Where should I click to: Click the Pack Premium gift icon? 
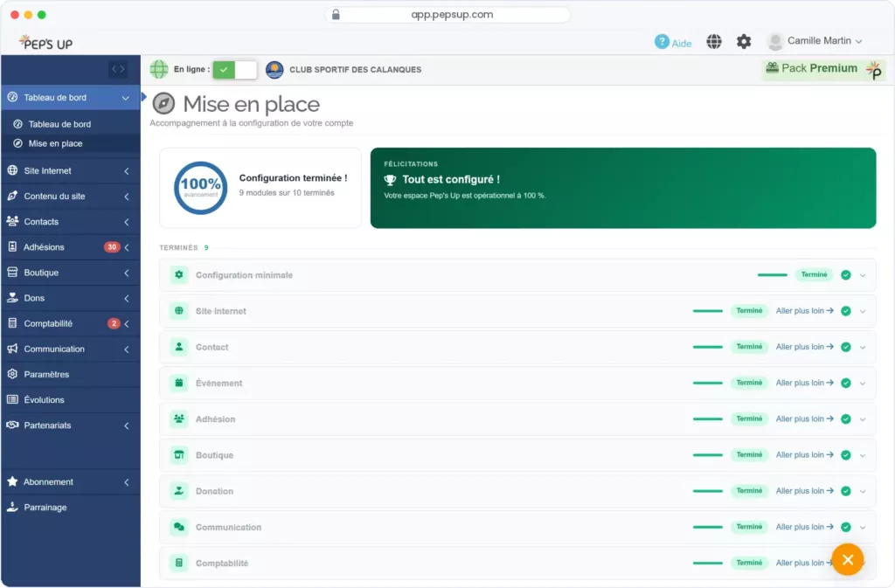pyautogui.click(x=772, y=67)
